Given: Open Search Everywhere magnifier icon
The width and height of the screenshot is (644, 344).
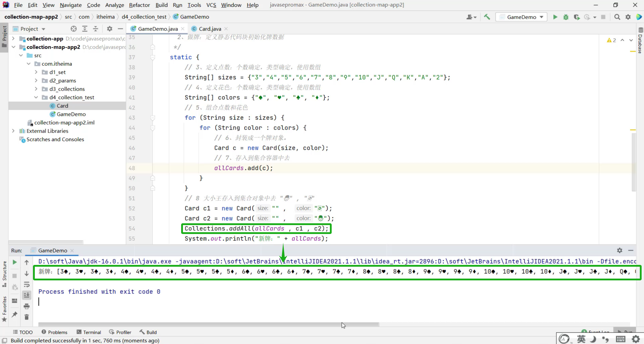Looking at the screenshot, I should pos(617,17).
